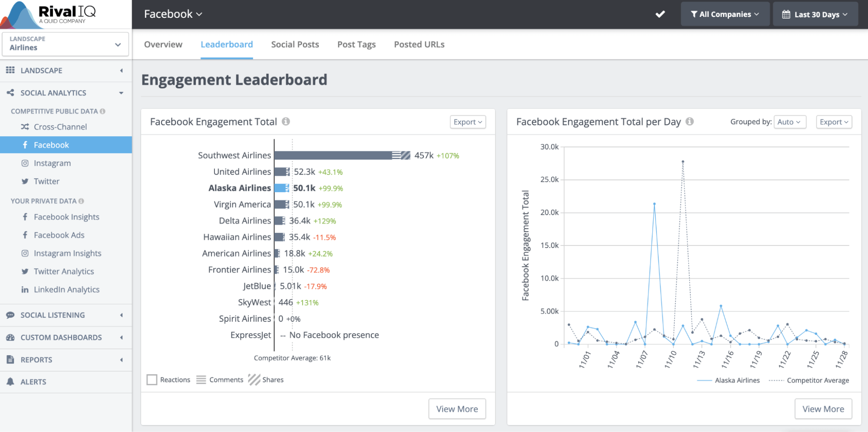Viewport: 868px width, 432px height.
Task: Open Instagram analytics from the sidebar
Action: coord(52,163)
